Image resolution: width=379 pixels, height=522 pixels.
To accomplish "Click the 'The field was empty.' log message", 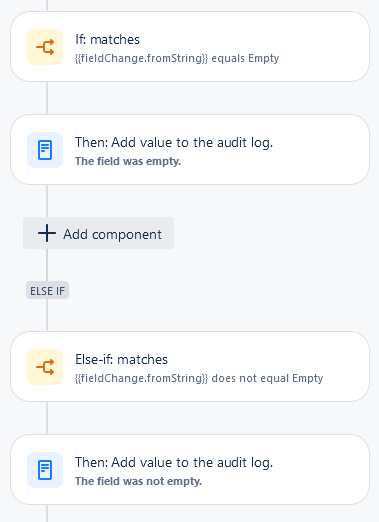I will tap(128, 161).
